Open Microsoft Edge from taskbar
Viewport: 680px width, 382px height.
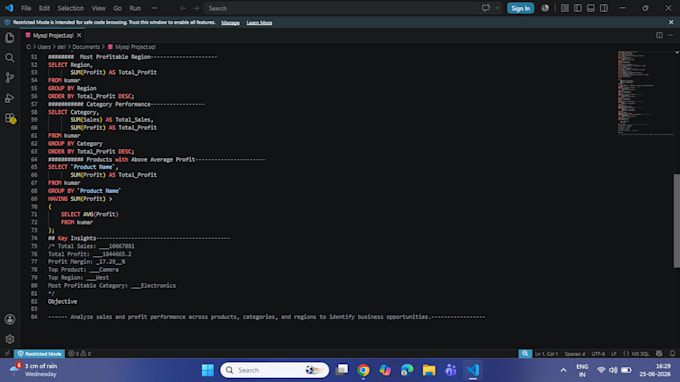click(x=407, y=370)
